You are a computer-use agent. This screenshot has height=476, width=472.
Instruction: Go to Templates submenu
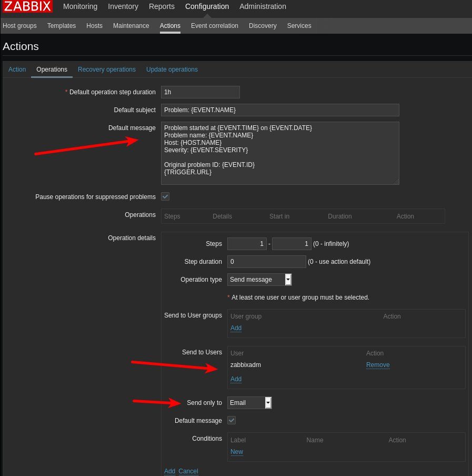click(62, 26)
